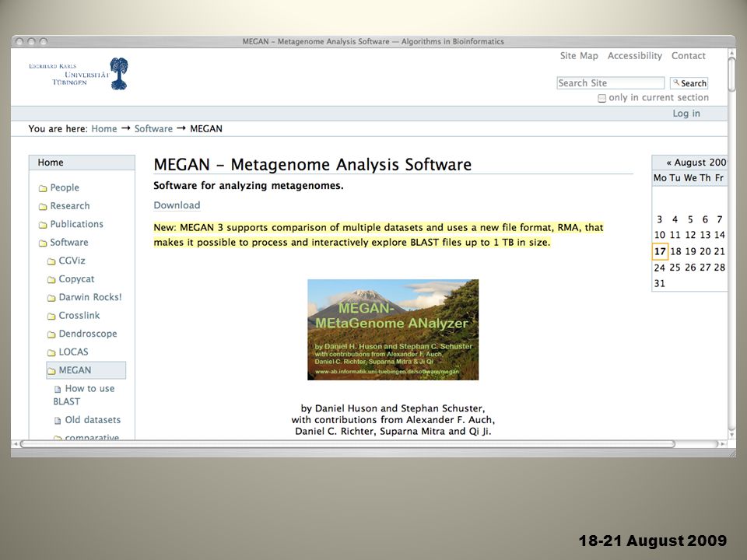This screenshot has width=747, height=560.
Task: Click the MEGAN breadcrumb text
Action: coord(206,128)
